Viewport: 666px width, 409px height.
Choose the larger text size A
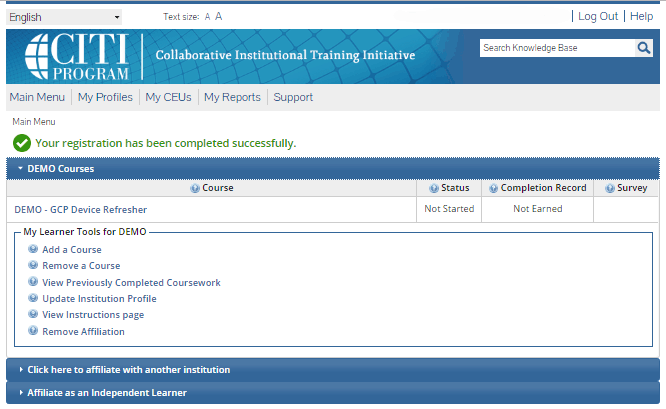click(x=218, y=16)
